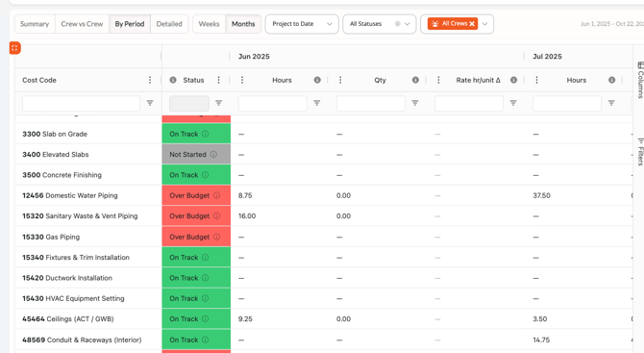Remove the All Crews filter chip
644x353 pixels.
pos(472,24)
